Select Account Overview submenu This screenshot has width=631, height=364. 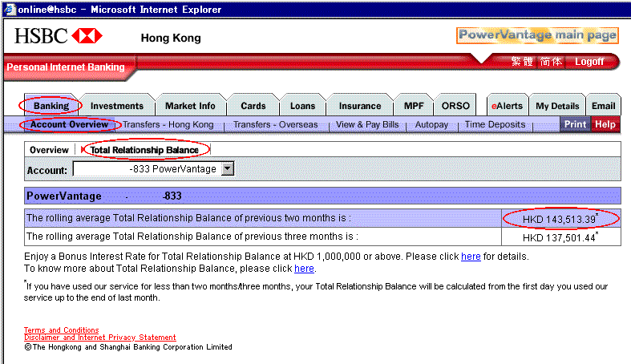69,125
